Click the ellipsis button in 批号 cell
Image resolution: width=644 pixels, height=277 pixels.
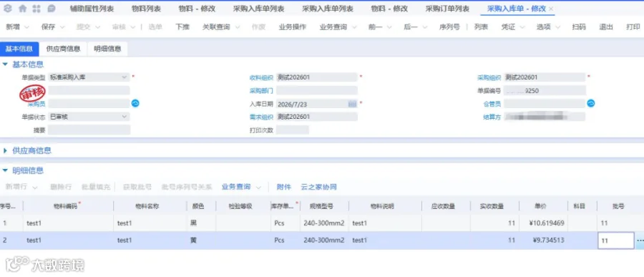[640, 240]
